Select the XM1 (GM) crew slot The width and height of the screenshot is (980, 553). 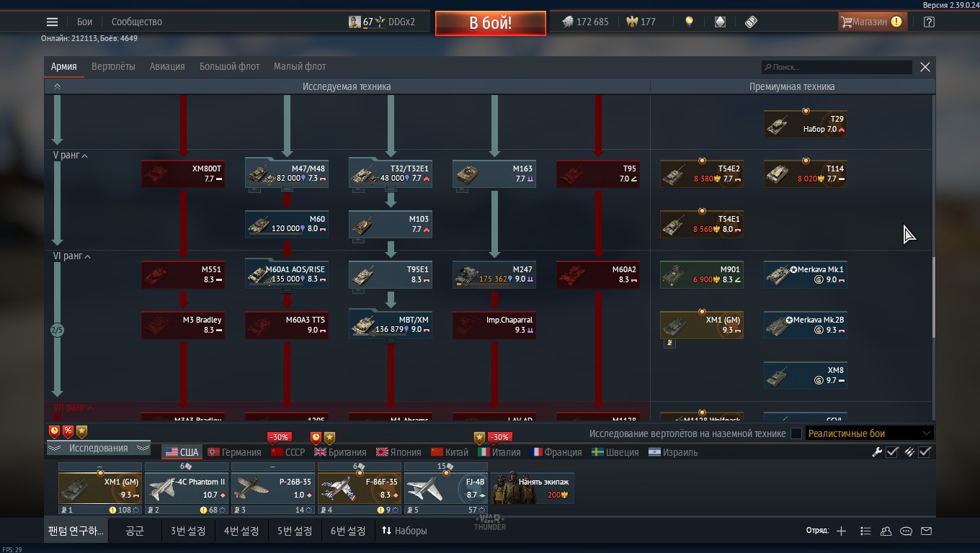click(x=99, y=487)
